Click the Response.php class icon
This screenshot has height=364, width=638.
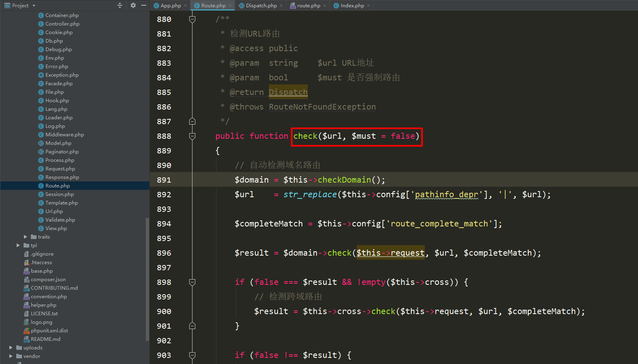(41, 177)
